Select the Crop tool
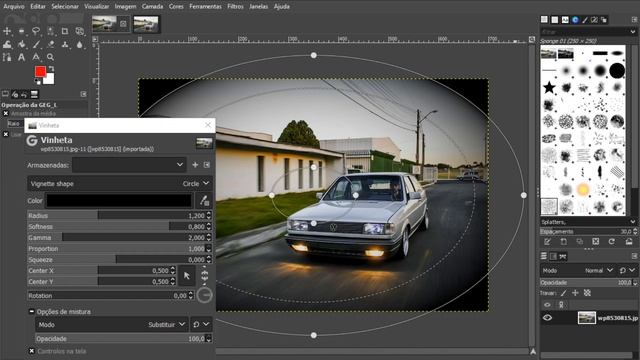 click(x=65, y=31)
